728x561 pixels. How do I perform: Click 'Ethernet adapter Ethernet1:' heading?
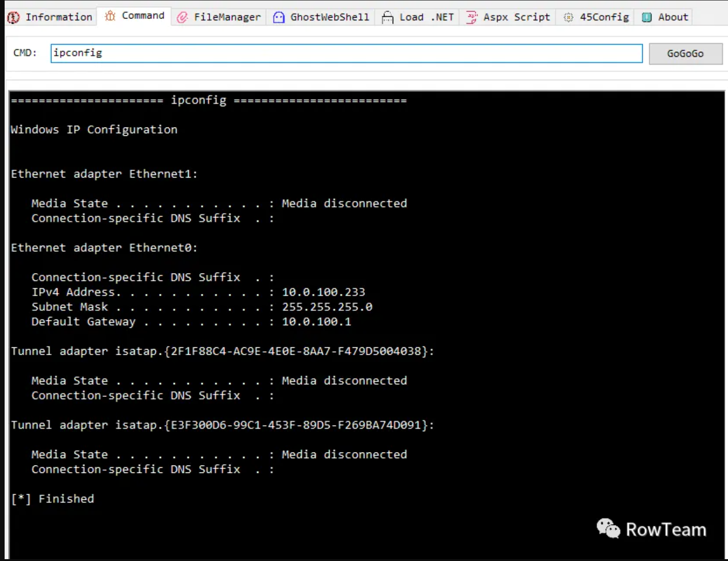point(104,174)
